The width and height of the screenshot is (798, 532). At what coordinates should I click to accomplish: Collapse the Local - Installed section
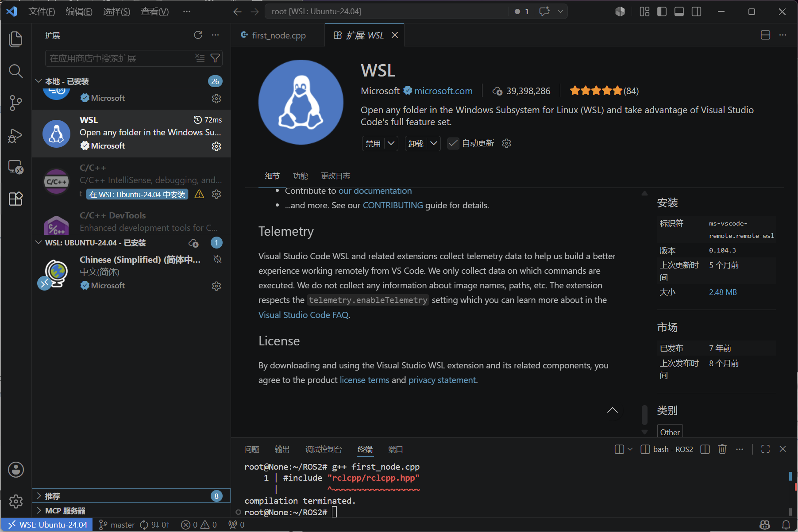click(x=39, y=81)
